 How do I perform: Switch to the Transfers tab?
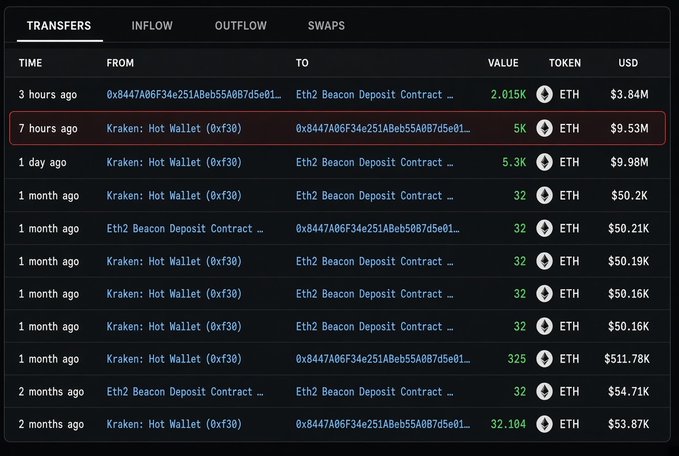pos(59,26)
